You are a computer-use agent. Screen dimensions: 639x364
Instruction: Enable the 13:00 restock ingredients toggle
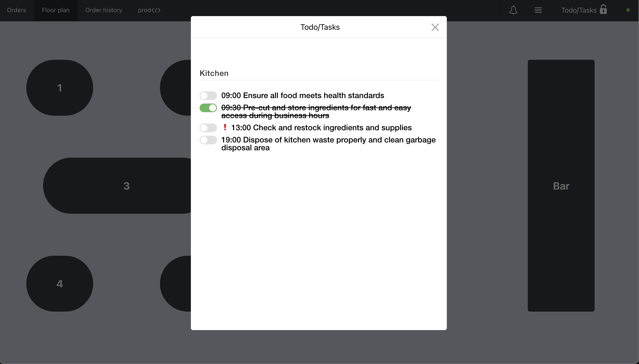pyautogui.click(x=209, y=128)
